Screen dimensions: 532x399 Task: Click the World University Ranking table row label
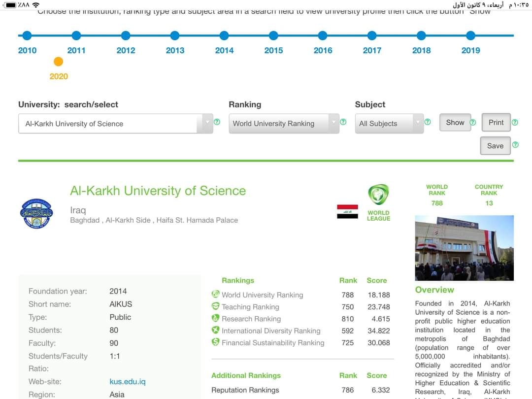click(262, 295)
